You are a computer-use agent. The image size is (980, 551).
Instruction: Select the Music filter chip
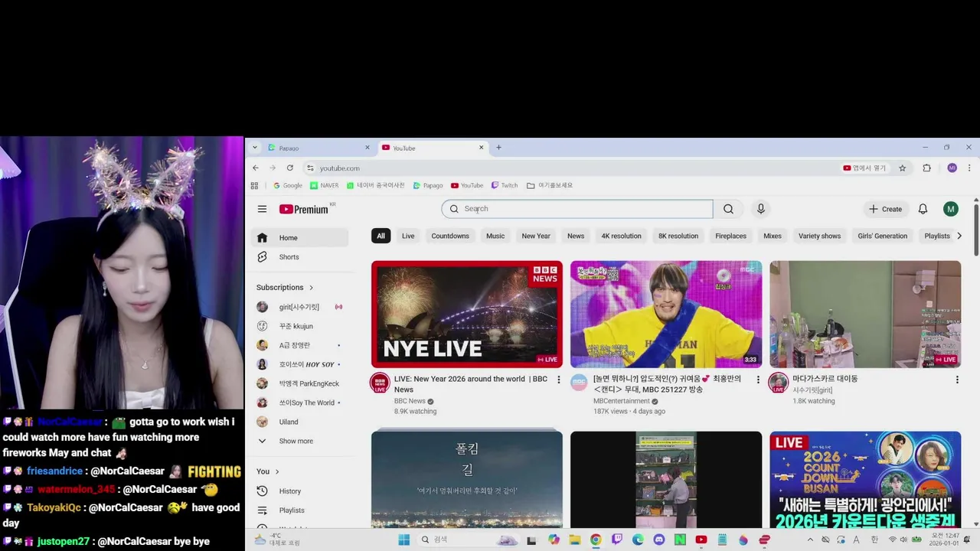pyautogui.click(x=495, y=236)
